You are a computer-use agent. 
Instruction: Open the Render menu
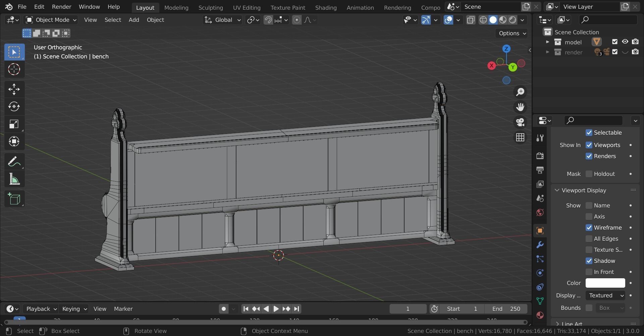tap(62, 7)
